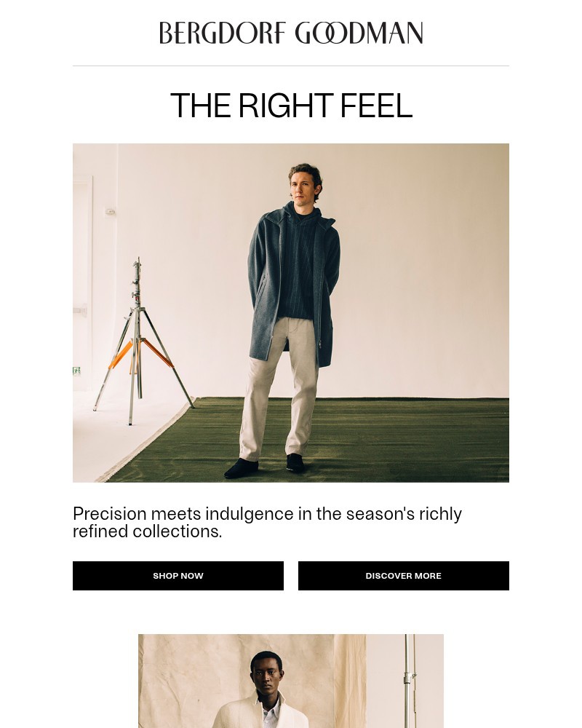Click the word GOODMAN in the logo

coord(359,33)
